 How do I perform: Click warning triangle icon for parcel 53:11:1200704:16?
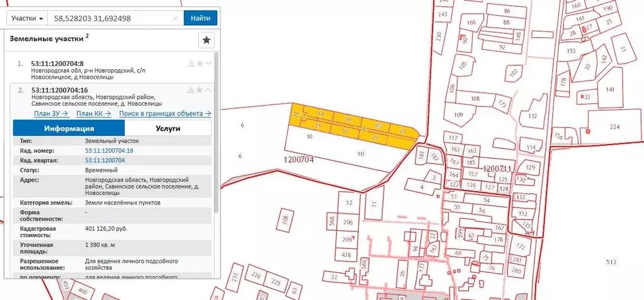pos(191,91)
